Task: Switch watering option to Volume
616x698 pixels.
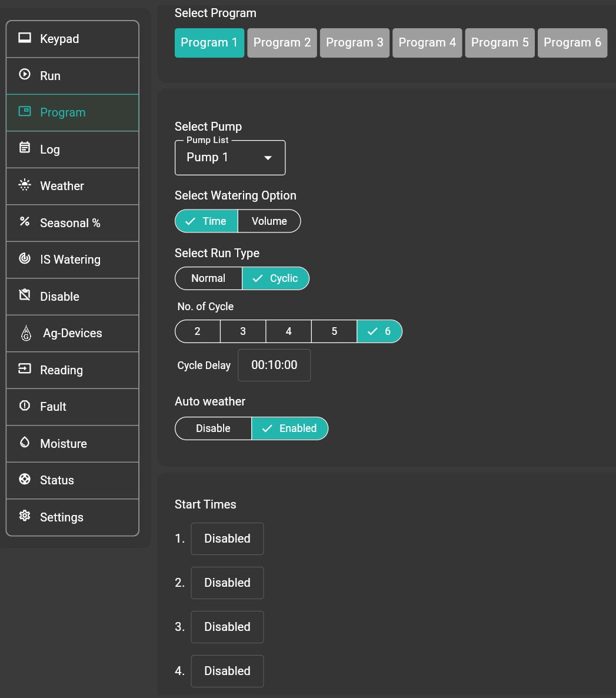Action: (269, 221)
